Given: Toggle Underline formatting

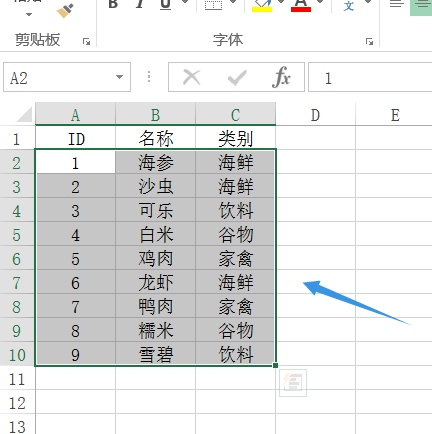Looking at the screenshot, I should 165,4.
